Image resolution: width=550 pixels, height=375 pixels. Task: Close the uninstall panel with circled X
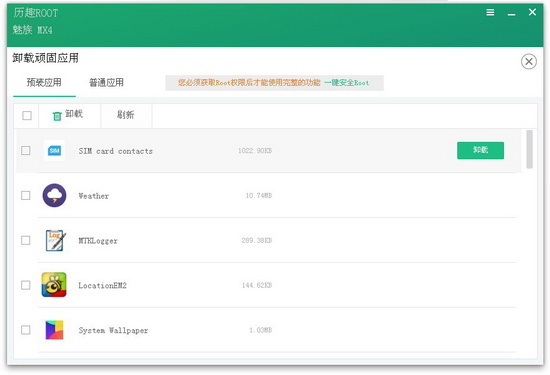coord(529,62)
